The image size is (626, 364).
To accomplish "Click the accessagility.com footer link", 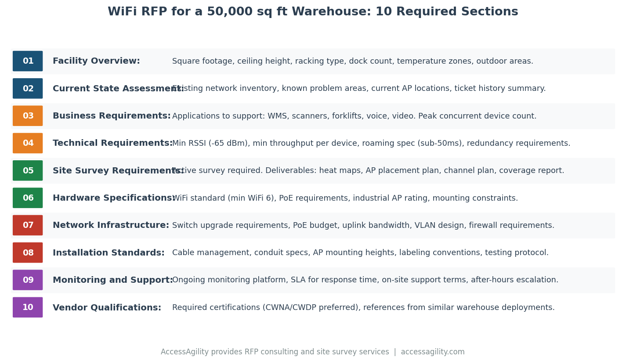I will pyautogui.click(x=432, y=352).
